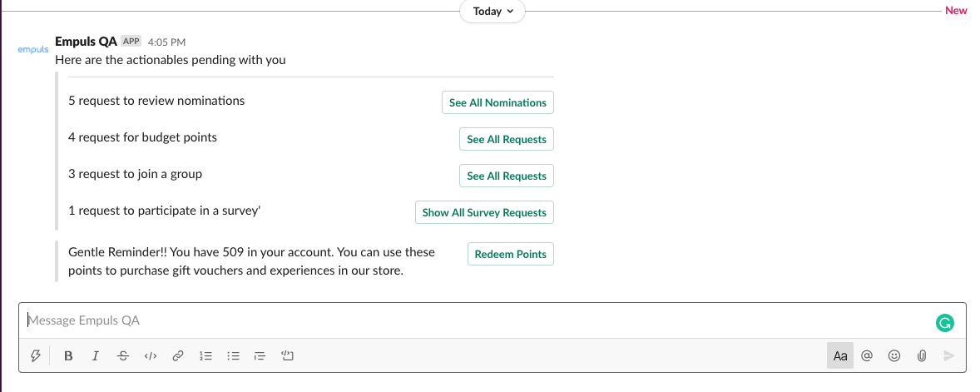The height and width of the screenshot is (392, 980).
Task: Start a bulleted list
Action: coord(233,355)
